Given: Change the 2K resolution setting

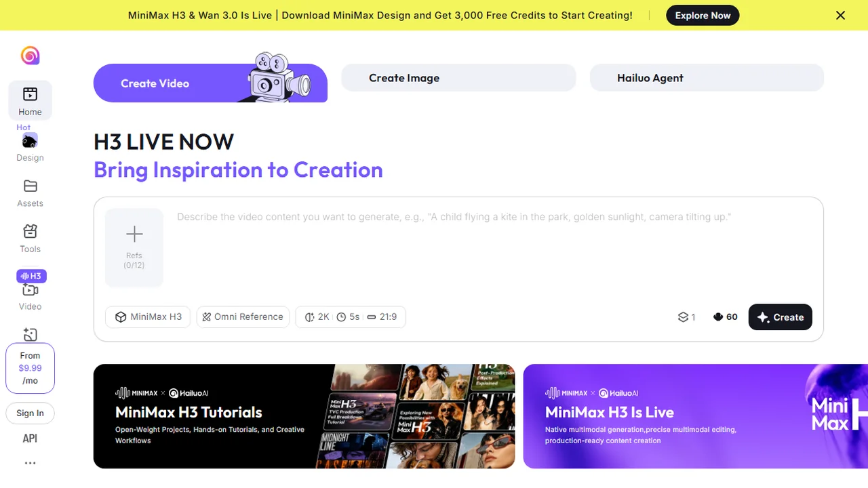Looking at the screenshot, I should click(317, 317).
